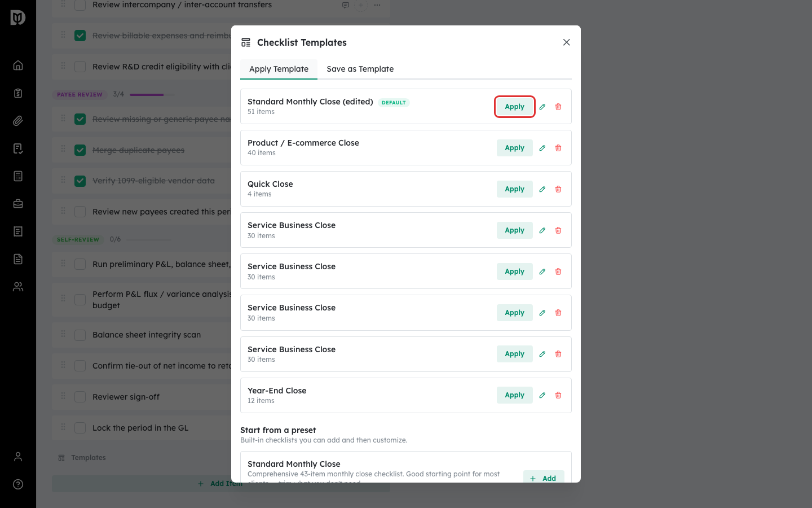Click the 'Start from a preset' heading

click(278, 430)
